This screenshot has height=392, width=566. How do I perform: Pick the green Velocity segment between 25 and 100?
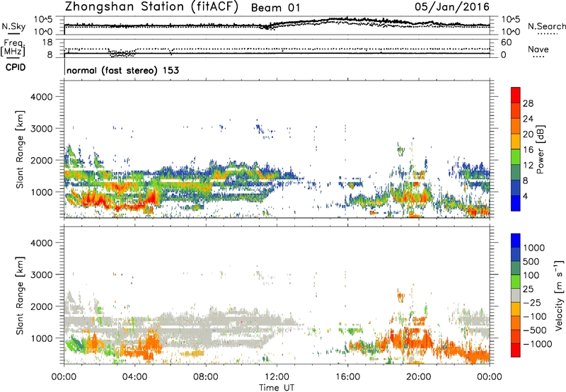pyautogui.click(x=516, y=282)
